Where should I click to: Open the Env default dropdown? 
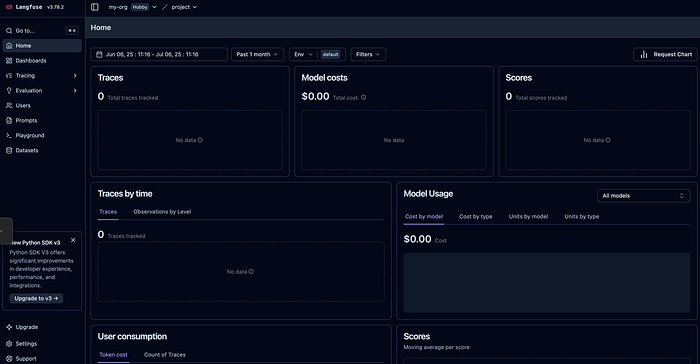[317, 54]
